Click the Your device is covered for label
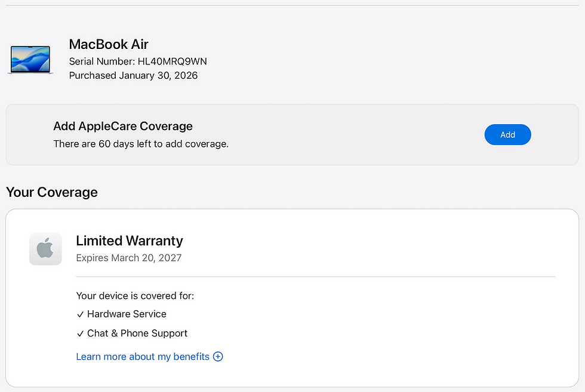585x392 pixels. point(135,296)
